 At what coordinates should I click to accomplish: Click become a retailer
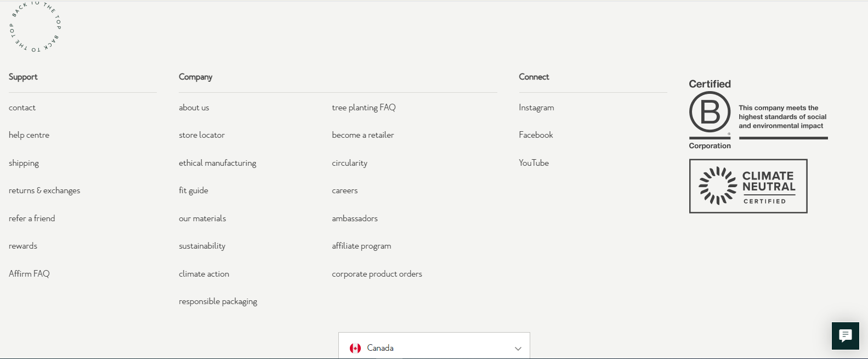[363, 135]
